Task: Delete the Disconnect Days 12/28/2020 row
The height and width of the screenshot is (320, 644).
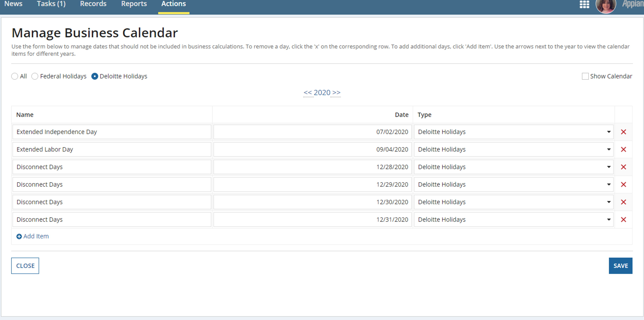Action: click(624, 167)
